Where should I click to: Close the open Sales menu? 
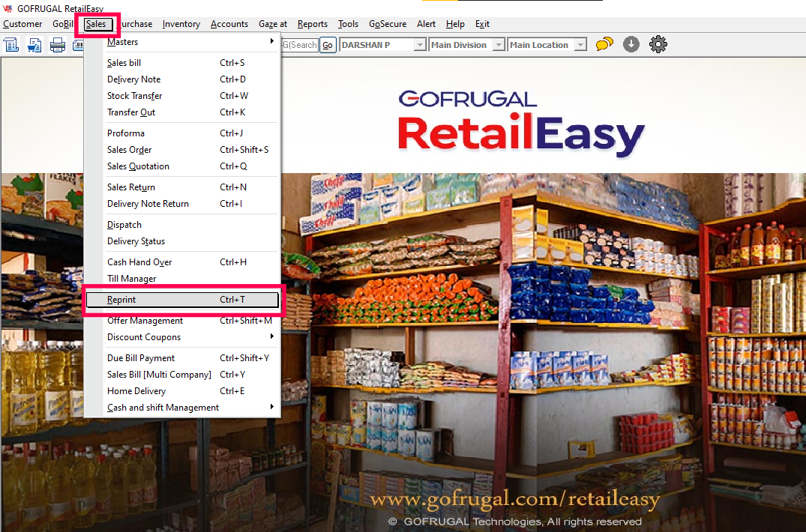(x=96, y=24)
